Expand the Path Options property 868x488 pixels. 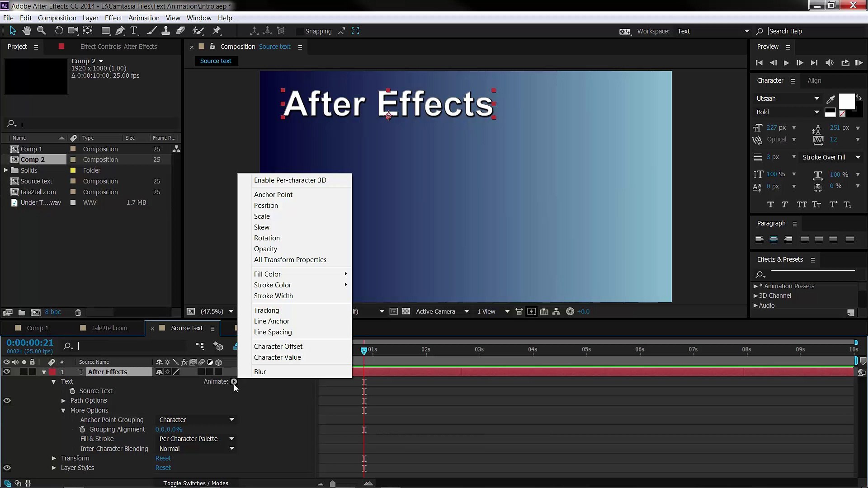[64, 401]
